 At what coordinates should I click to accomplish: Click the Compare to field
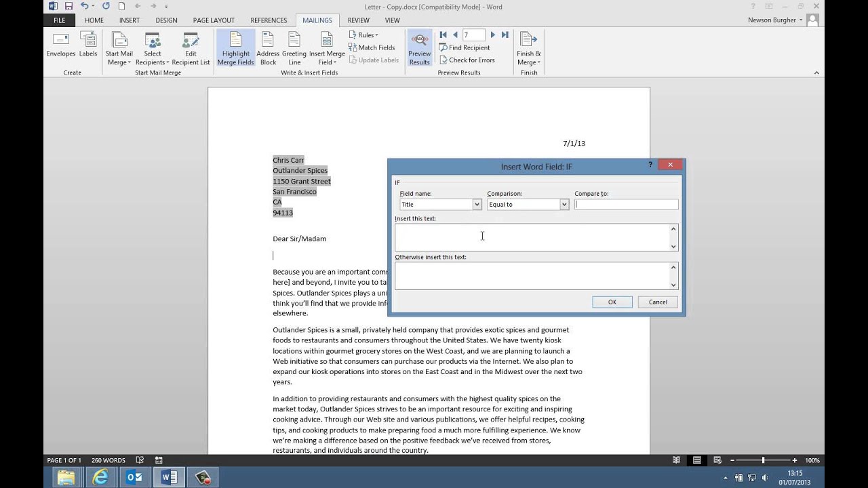(626, 204)
